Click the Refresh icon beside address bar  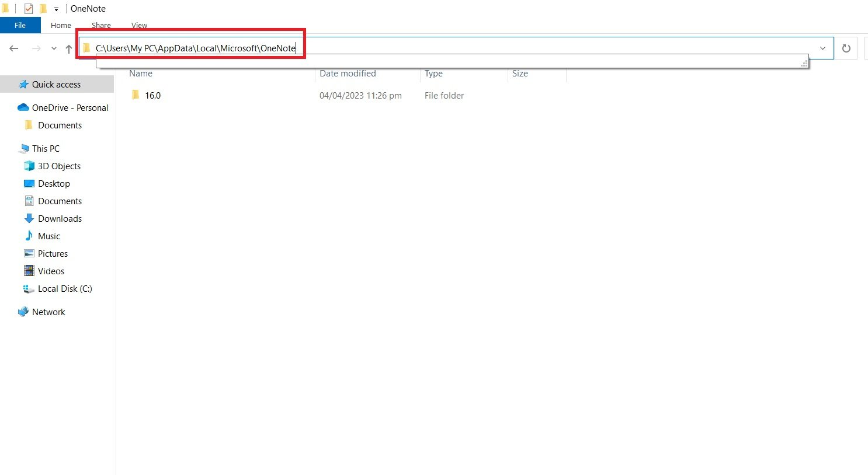pos(846,48)
